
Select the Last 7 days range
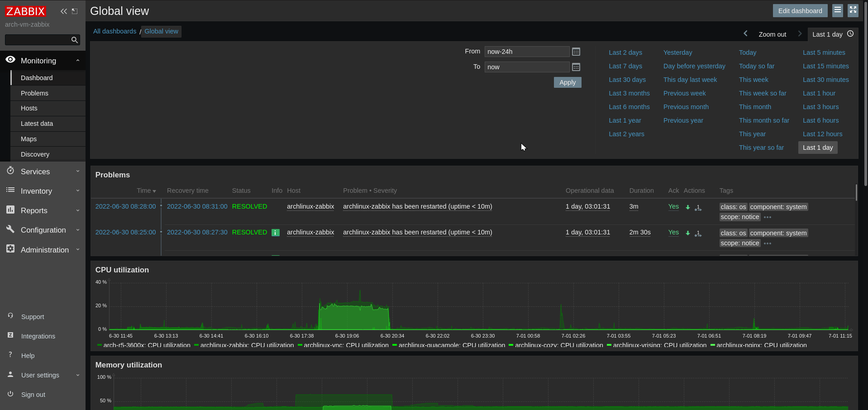(625, 66)
